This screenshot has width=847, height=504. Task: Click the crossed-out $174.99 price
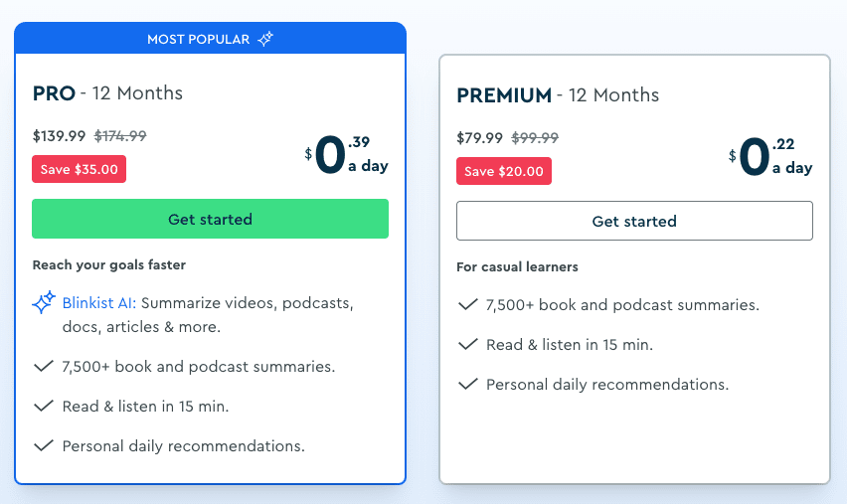pyautogui.click(x=120, y=136)
